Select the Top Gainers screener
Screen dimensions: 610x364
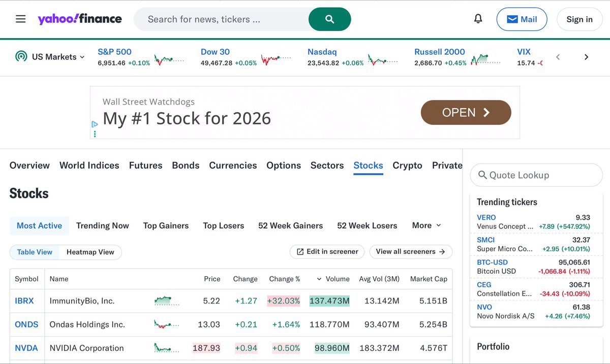click(x=166, y=225)
